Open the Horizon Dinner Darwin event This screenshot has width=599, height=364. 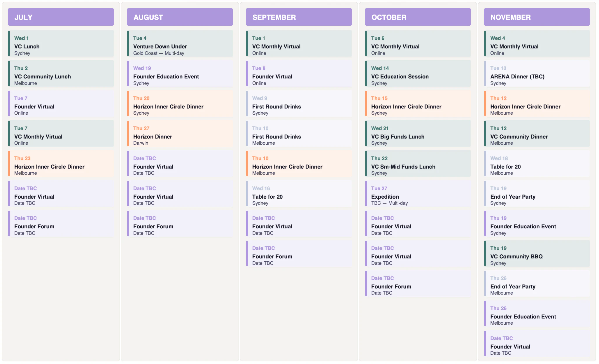tap(180, 134)
